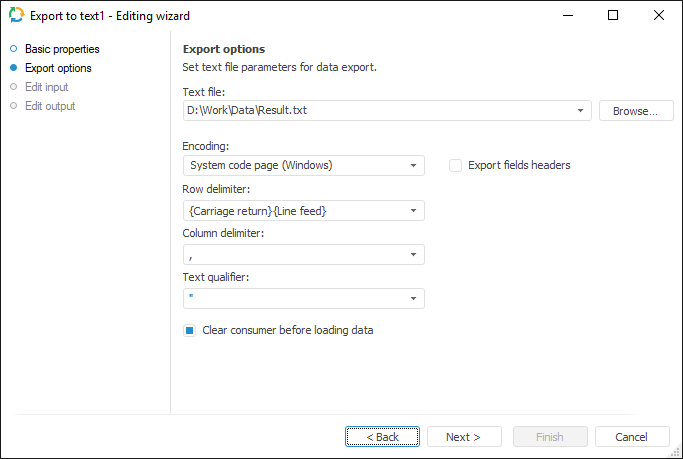Close the Editing wizard window
The height and width of the screenshot is (459, 683).
(x=659, y=15)
